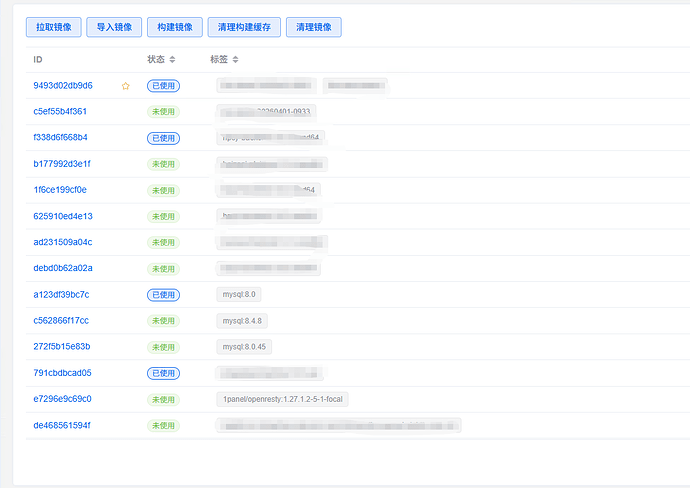Click 清理构建缓存 button

[244, 27]
